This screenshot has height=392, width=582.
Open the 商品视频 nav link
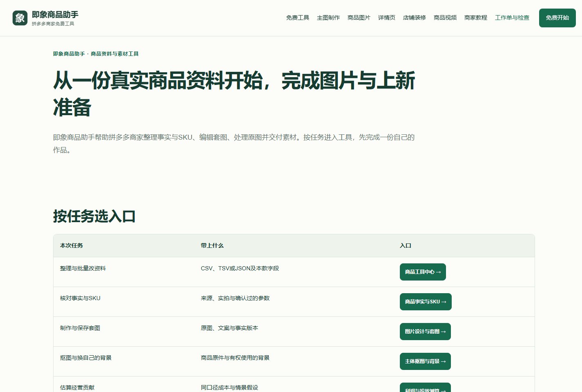tap(445, 18)
